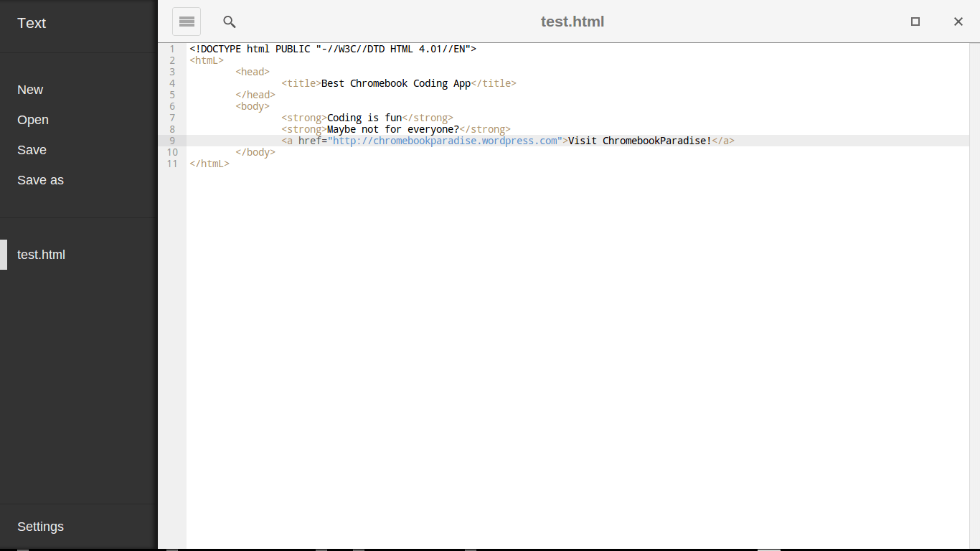Click line number 5 in the gutter
The image size is (980, 551).
coord(172,95)
